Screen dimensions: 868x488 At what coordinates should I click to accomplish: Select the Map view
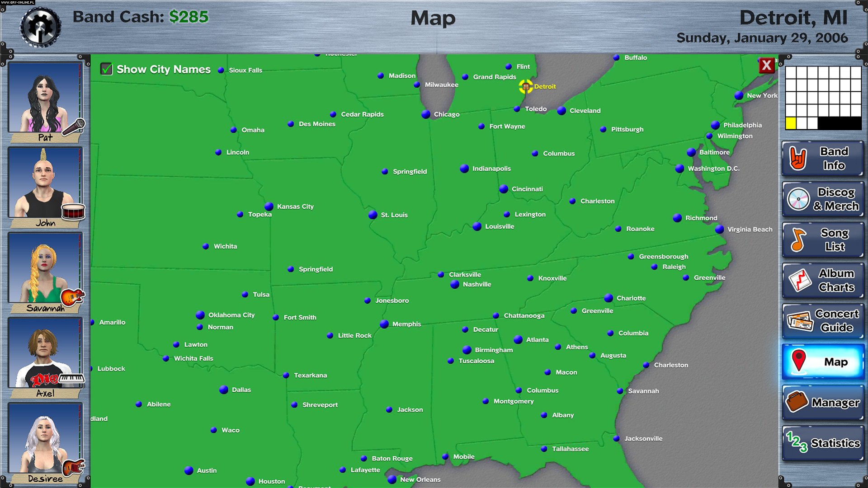(822, 361)
